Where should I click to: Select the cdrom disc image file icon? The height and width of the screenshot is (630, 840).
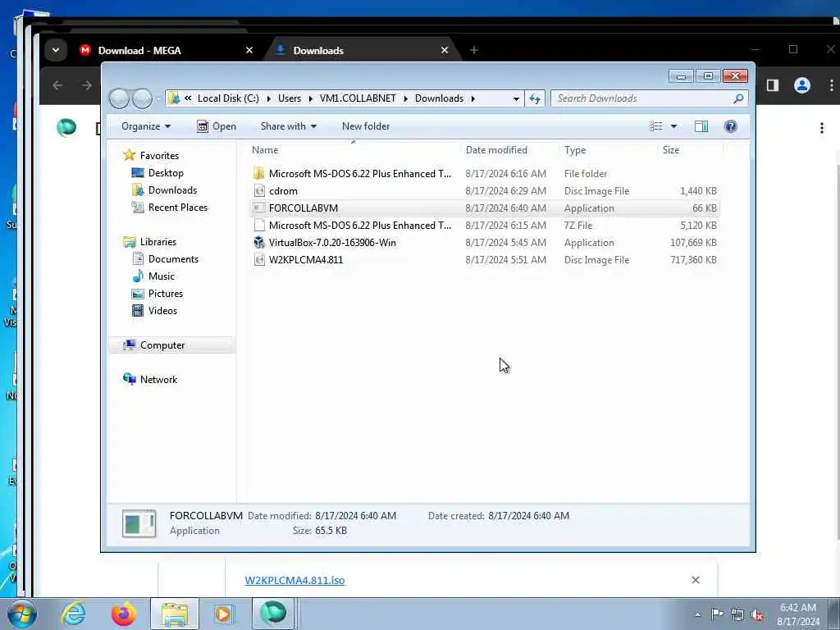point(259,190)
